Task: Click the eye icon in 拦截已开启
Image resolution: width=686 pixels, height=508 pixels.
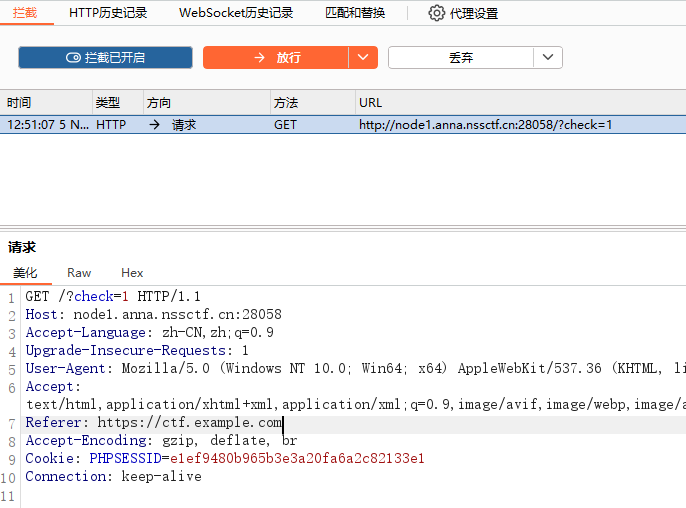Action: 74,58
